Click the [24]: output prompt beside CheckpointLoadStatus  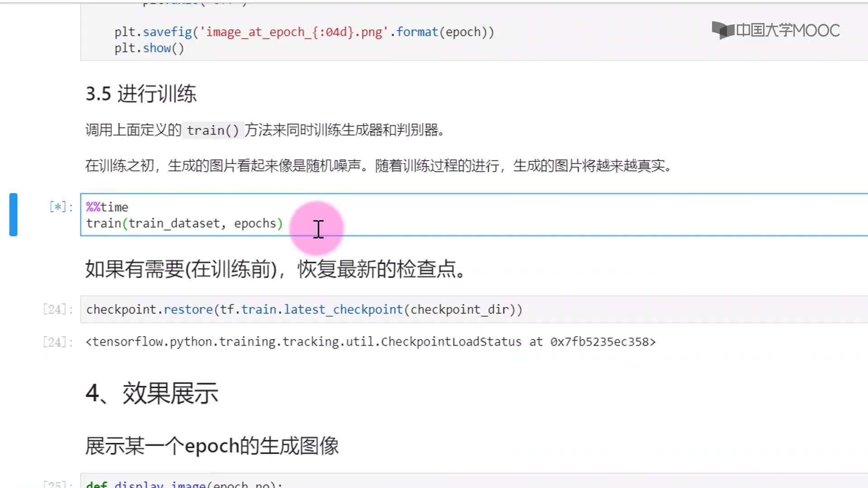(58, 342)
